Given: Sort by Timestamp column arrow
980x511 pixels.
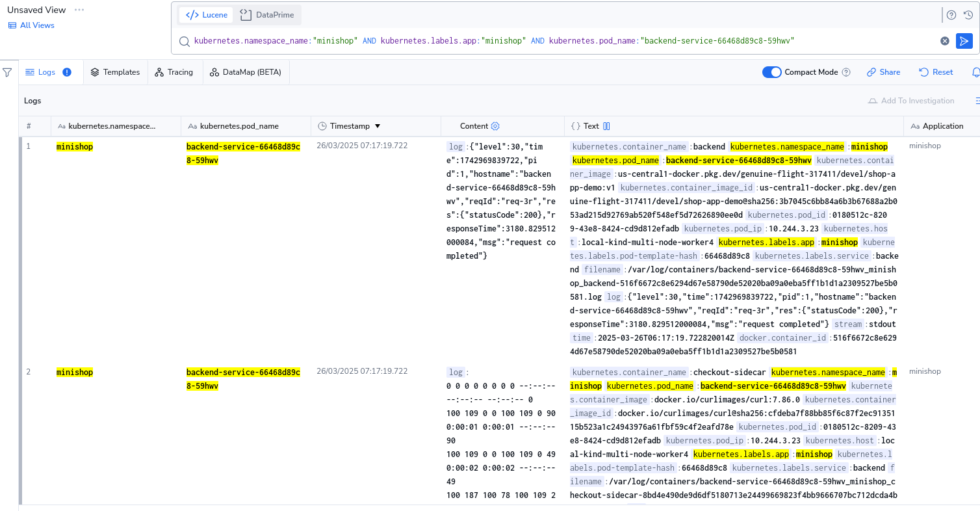Looking at the screenshot, I should (x=378, y=126).
